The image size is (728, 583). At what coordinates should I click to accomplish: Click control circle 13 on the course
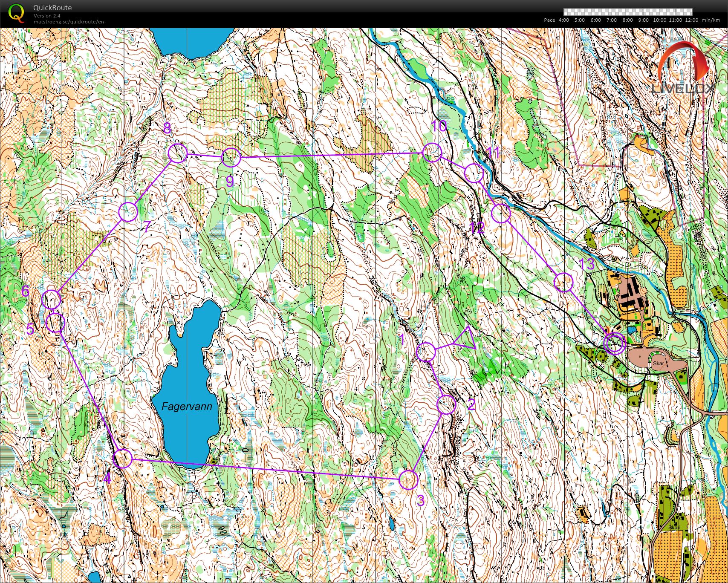563,282
